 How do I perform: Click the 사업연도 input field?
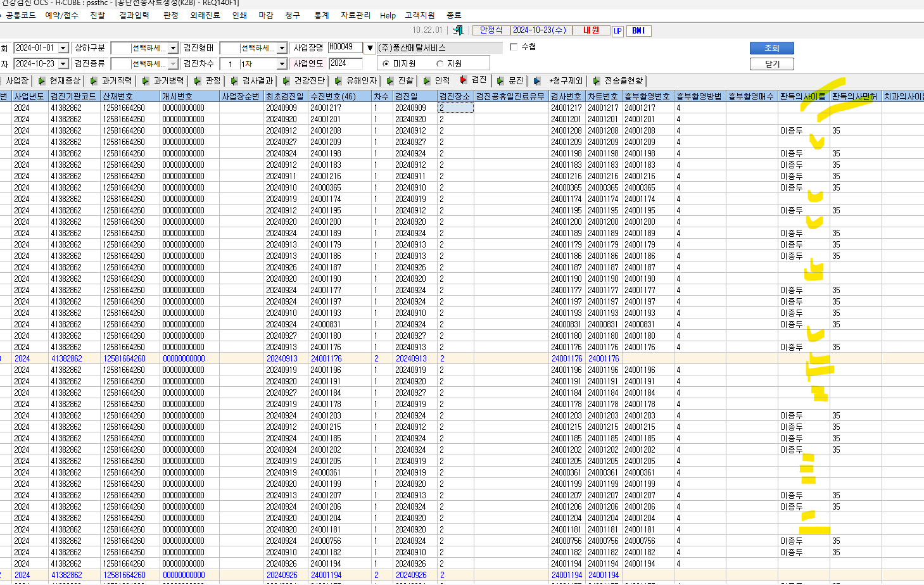[345, 63]
